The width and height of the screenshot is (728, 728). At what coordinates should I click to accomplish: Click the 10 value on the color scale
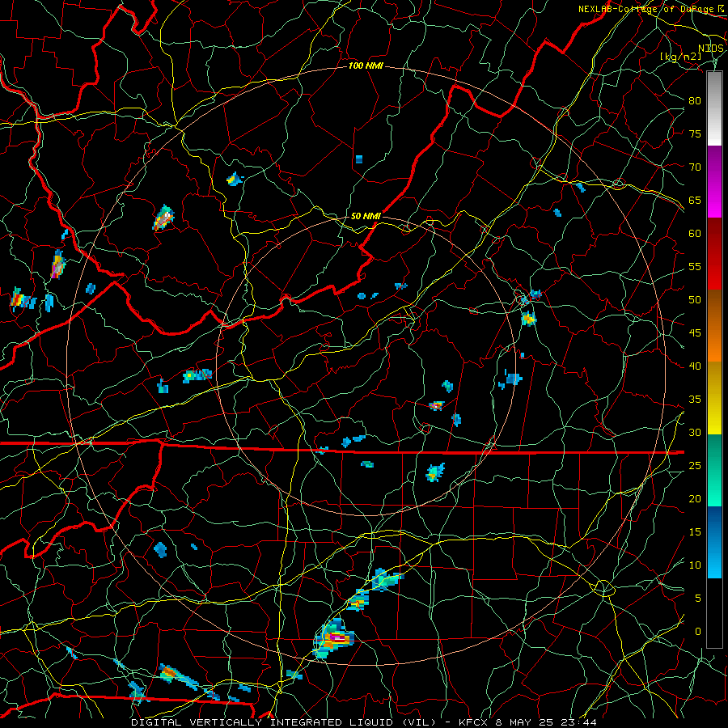coord(695,565)
